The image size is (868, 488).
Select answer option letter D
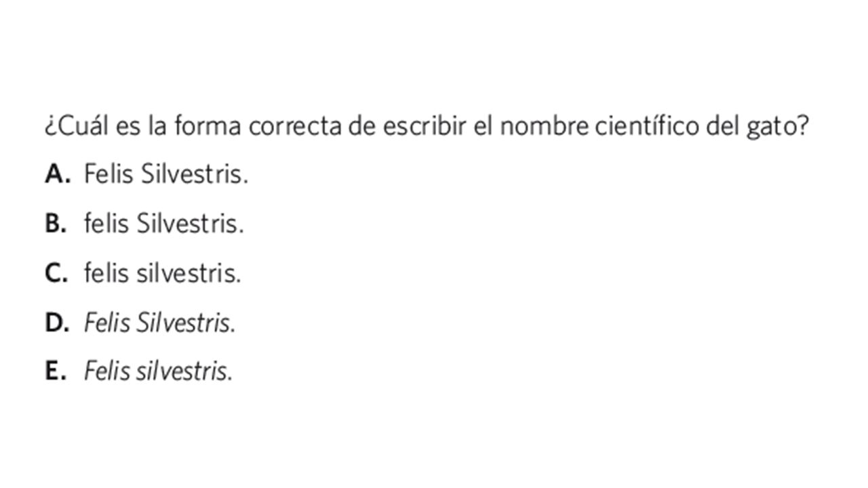pos(57,323)
